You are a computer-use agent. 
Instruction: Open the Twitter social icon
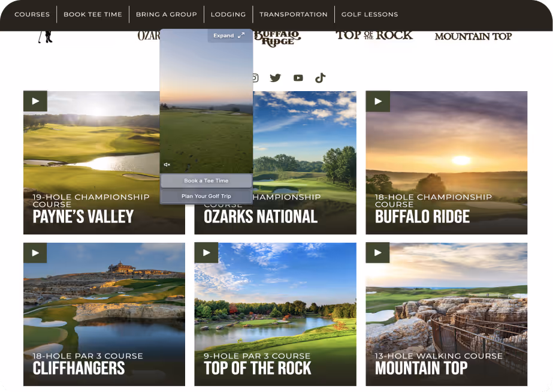point(276,78)
